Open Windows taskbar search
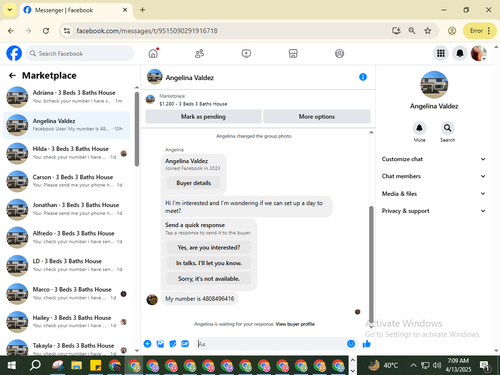 click(35, 366)
